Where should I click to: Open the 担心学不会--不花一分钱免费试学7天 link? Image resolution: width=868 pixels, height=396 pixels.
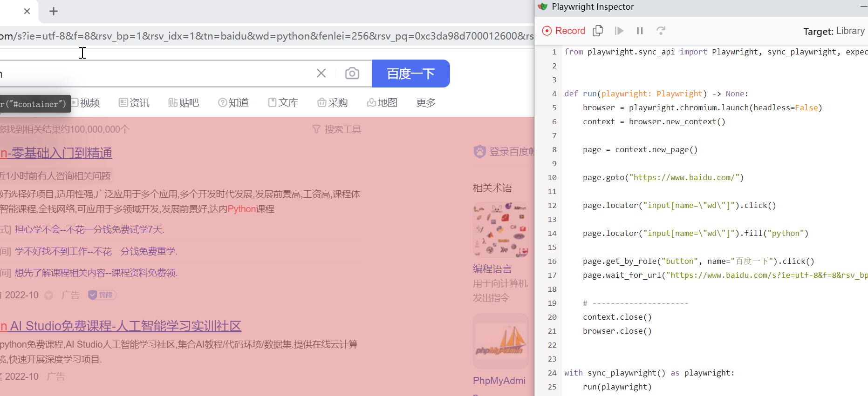89,229
